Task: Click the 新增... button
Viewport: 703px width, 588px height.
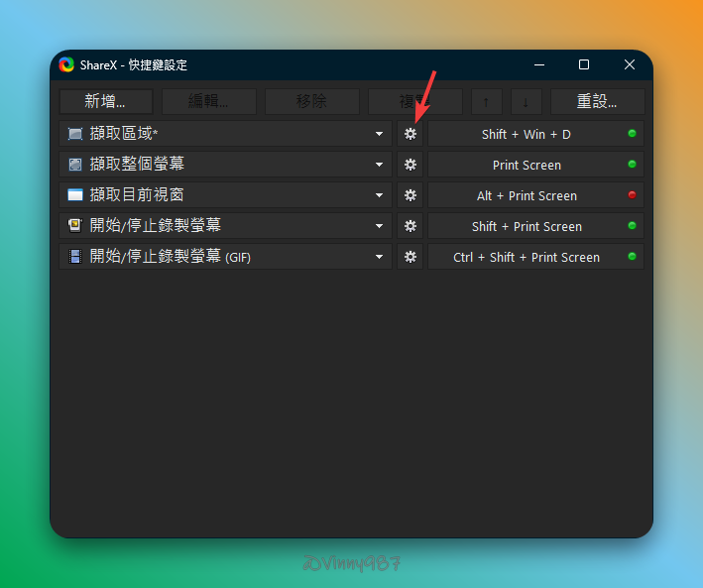Action: (x=106, y=102)
